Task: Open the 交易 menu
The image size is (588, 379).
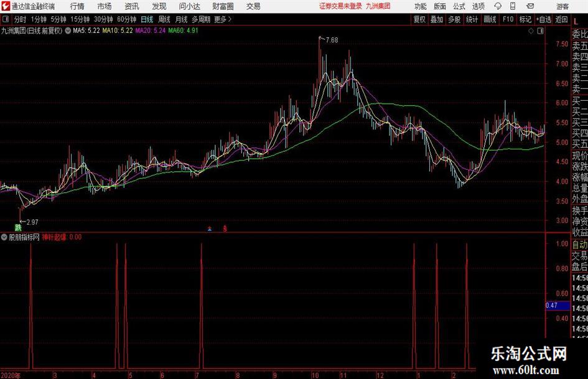Action: [253, 6]
